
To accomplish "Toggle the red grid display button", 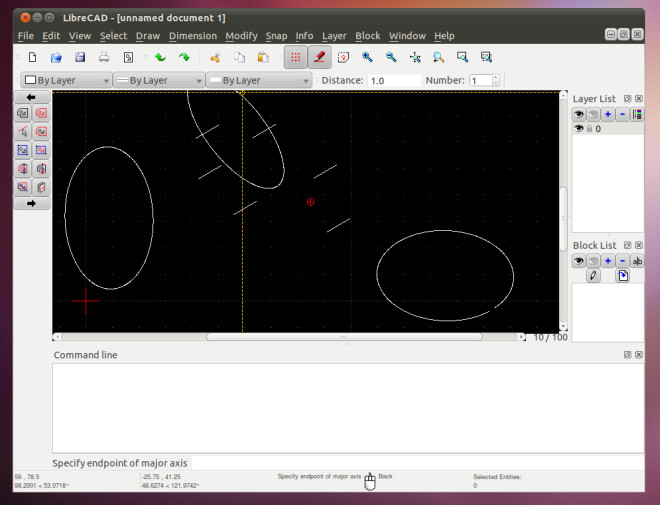I will pyautogui.click(x=295, y=58).
